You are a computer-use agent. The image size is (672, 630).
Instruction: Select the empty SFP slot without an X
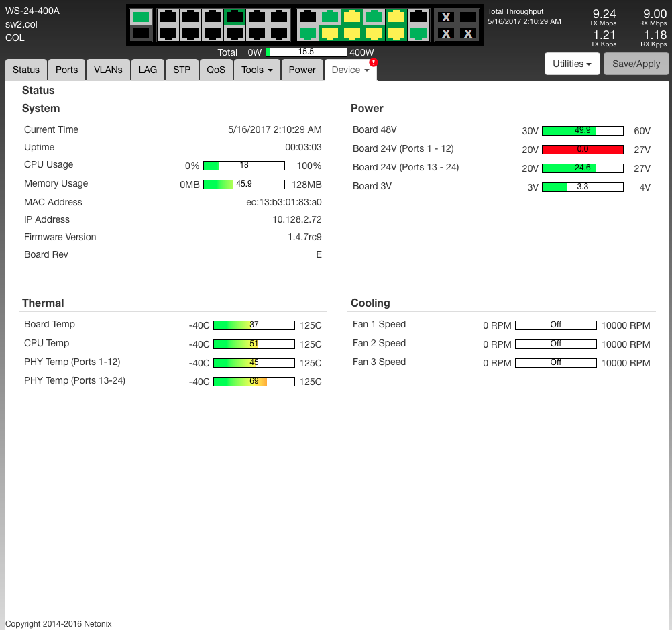click(x=468, y=17)
